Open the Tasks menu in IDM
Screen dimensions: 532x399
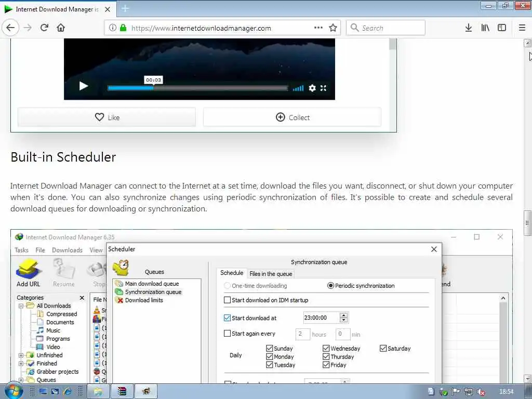coord(21,250)
